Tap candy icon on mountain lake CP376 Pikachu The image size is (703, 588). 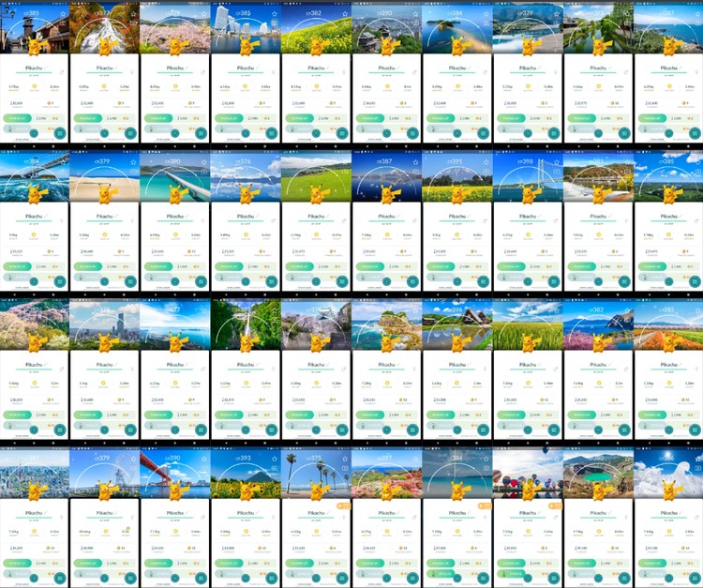click(x=261, y=250)
